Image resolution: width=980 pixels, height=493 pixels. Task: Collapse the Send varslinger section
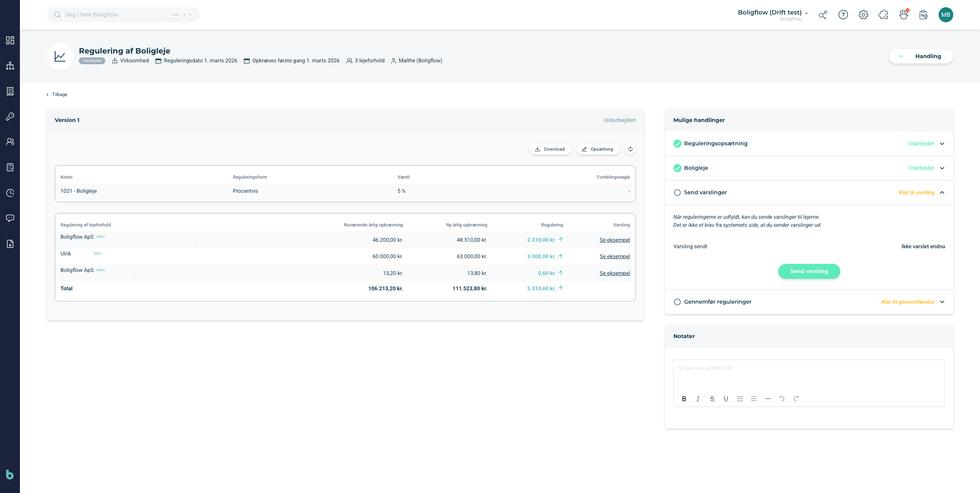click(942, 192)
